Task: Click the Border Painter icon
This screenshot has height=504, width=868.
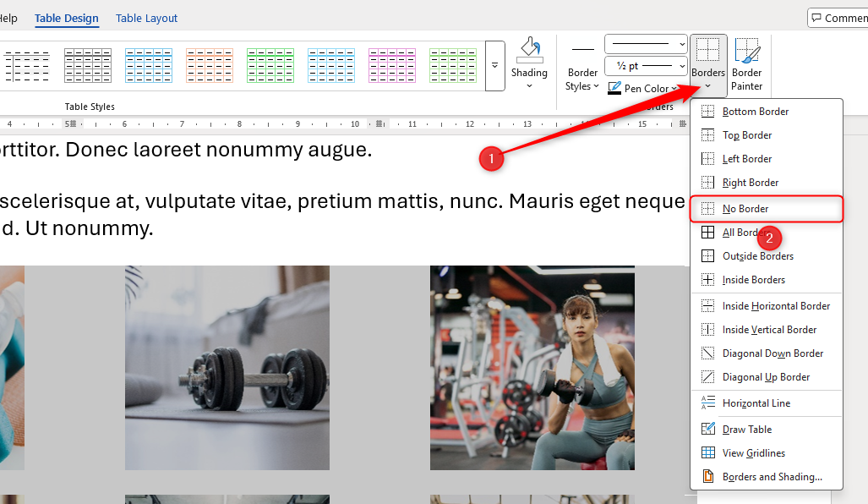Action: [747, 52]
